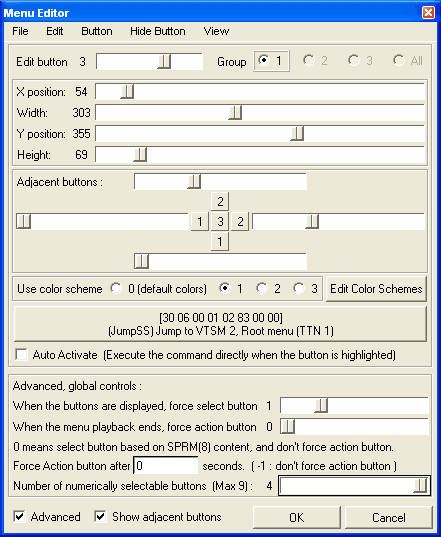Open the Button menu

97,31
